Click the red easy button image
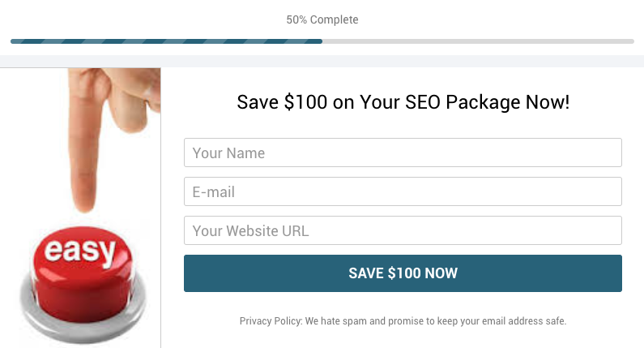Viewport: 644px width, 348px height. coord(81,276)
